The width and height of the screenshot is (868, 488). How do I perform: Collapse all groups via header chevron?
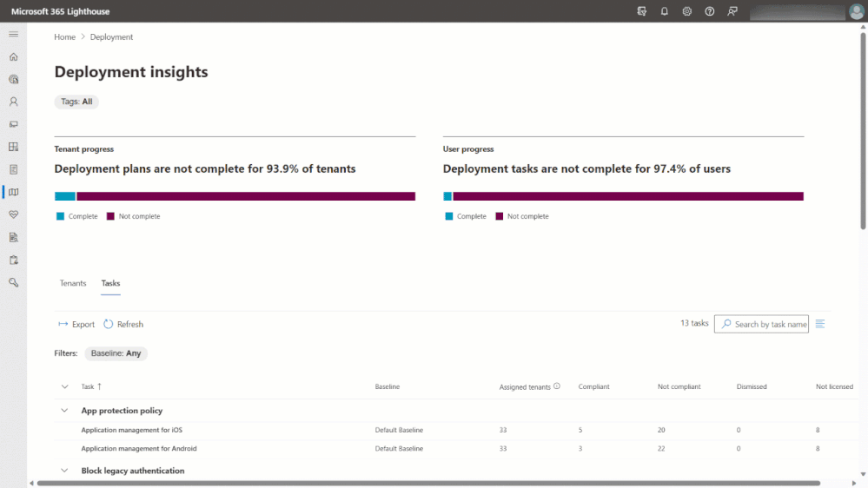(64, 386)
